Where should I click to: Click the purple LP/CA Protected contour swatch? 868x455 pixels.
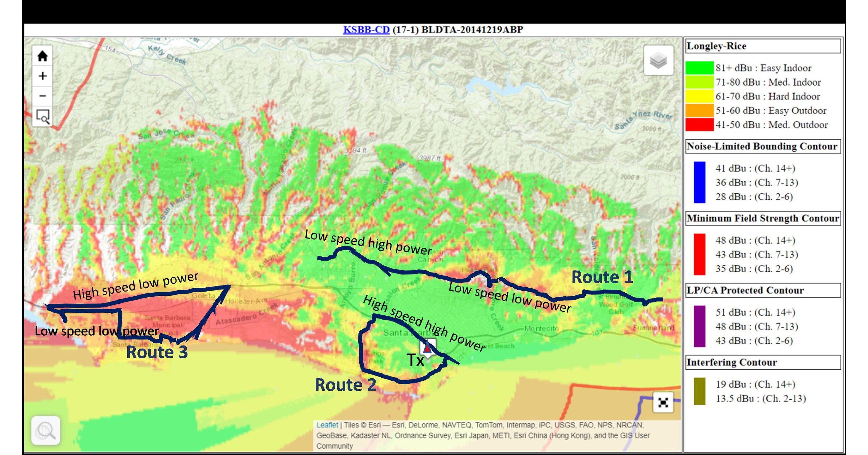tap(700, 326)
